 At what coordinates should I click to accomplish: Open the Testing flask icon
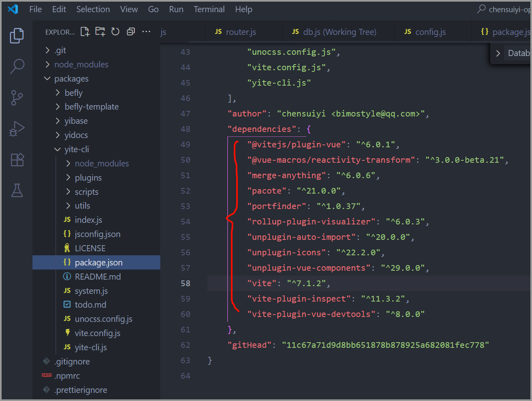(17, 190)
